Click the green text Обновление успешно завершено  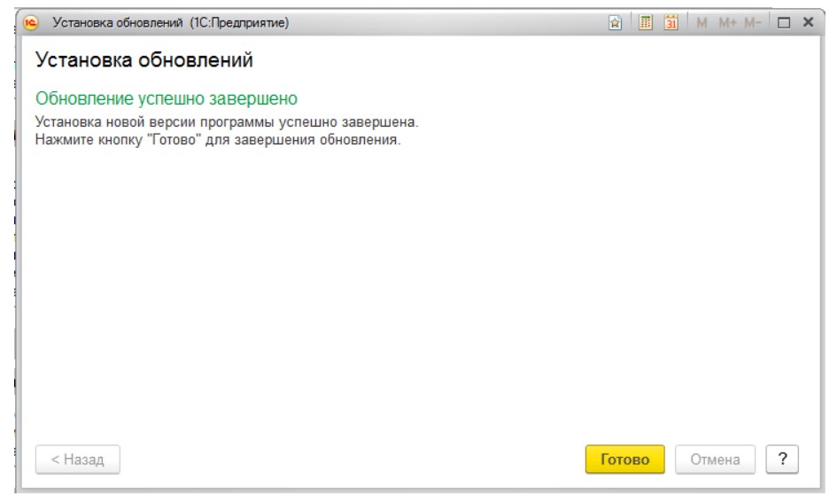click(166, 99)
